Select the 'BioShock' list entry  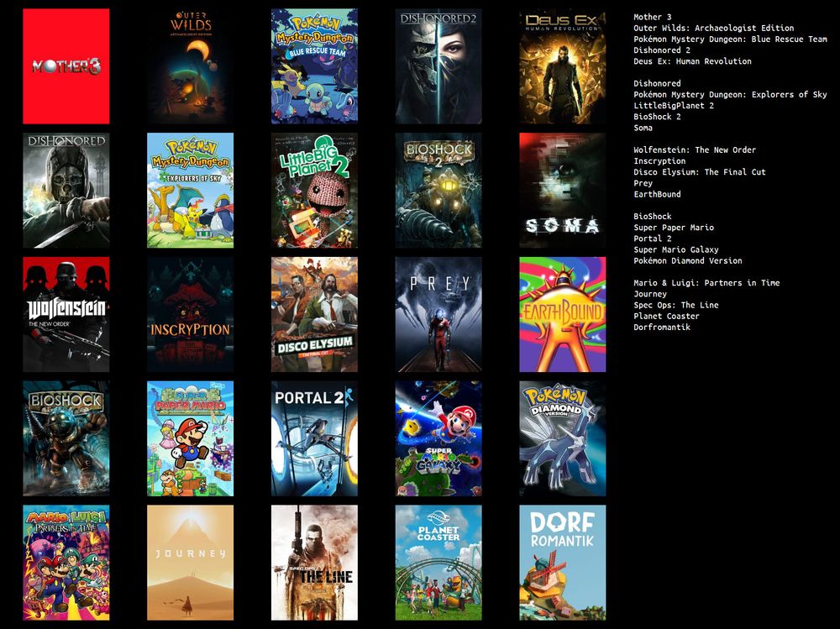[652, 217]
